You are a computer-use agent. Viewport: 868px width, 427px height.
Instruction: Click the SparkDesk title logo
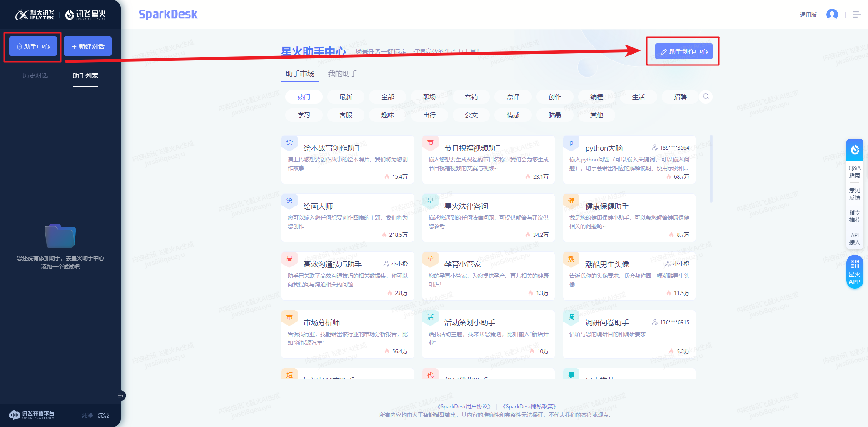point(168,15)
